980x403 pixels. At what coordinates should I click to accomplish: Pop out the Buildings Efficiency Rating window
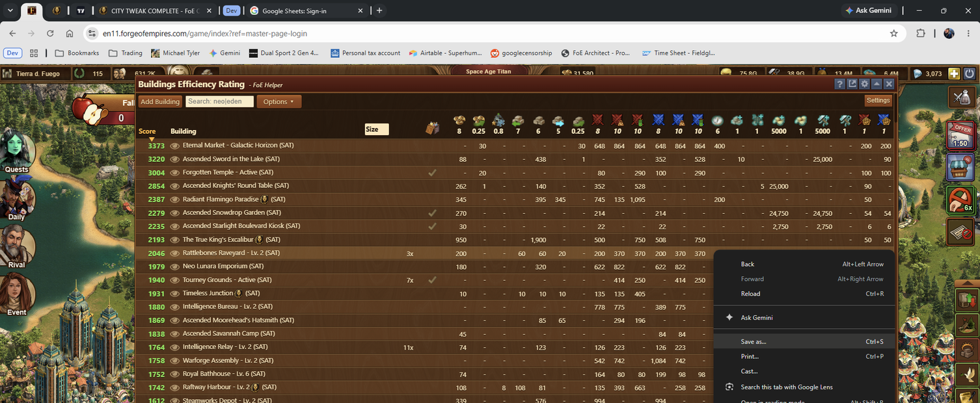852,84
